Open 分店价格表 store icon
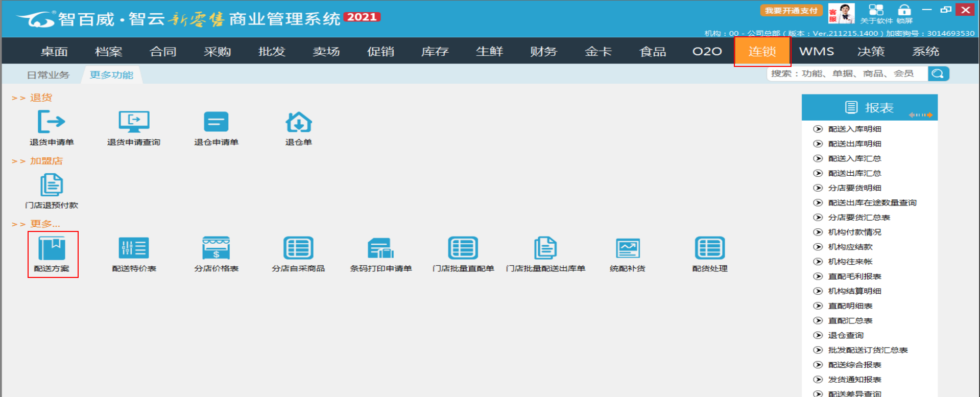980x397 pixels. 216,249
